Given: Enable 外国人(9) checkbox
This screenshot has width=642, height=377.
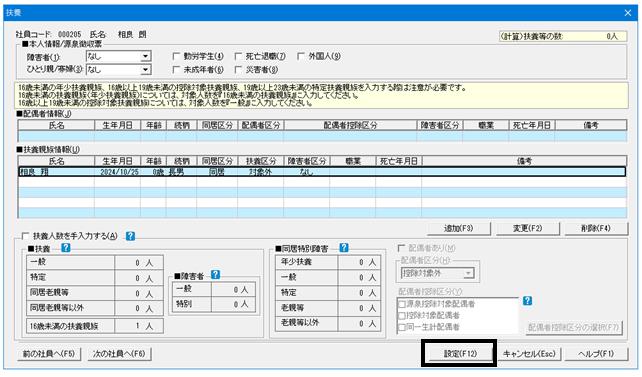Looking at the screenshot, I should 301,56.
